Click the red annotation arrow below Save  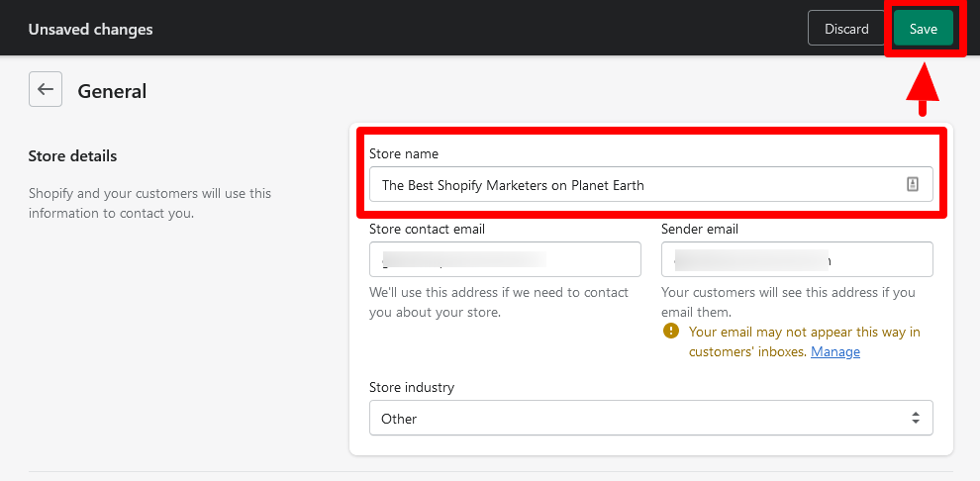[923, 96]
